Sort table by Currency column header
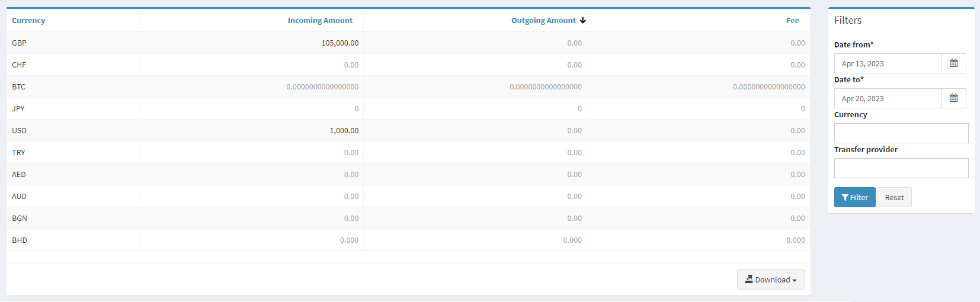 point(28,21)
